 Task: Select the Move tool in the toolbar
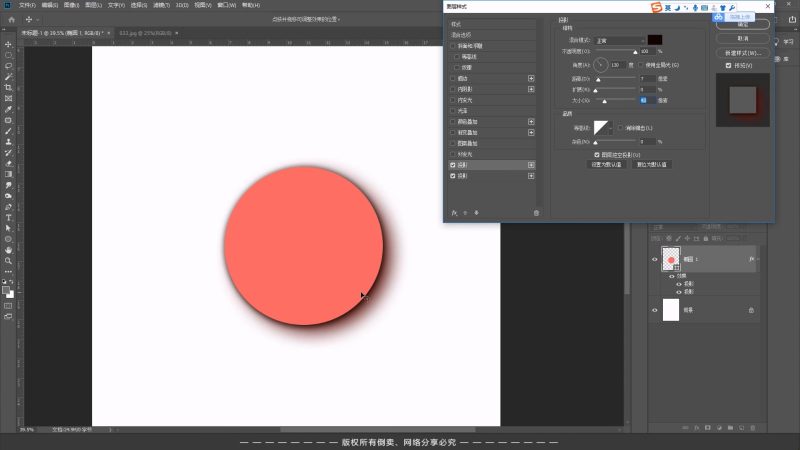tap(9, 44)
